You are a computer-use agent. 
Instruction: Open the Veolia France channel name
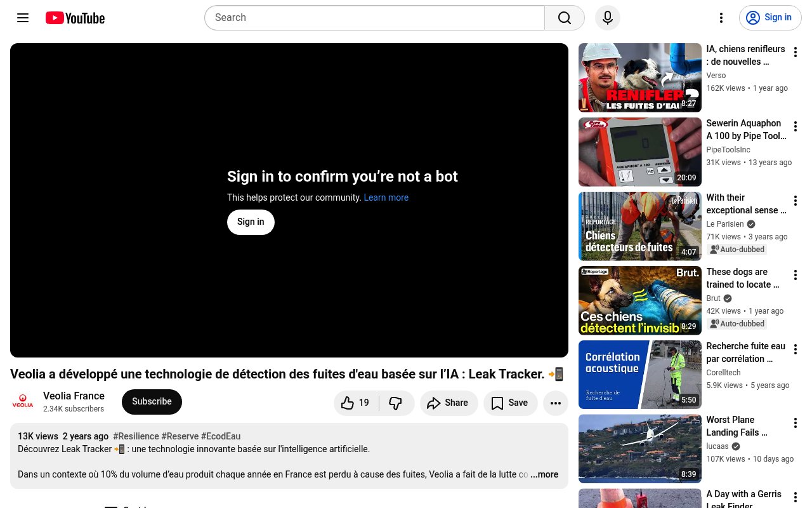74,396
